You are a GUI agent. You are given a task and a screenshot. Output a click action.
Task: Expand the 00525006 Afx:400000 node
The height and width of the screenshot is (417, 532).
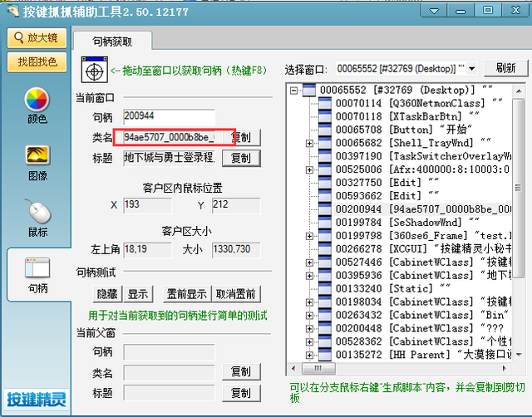click(309, 169)
